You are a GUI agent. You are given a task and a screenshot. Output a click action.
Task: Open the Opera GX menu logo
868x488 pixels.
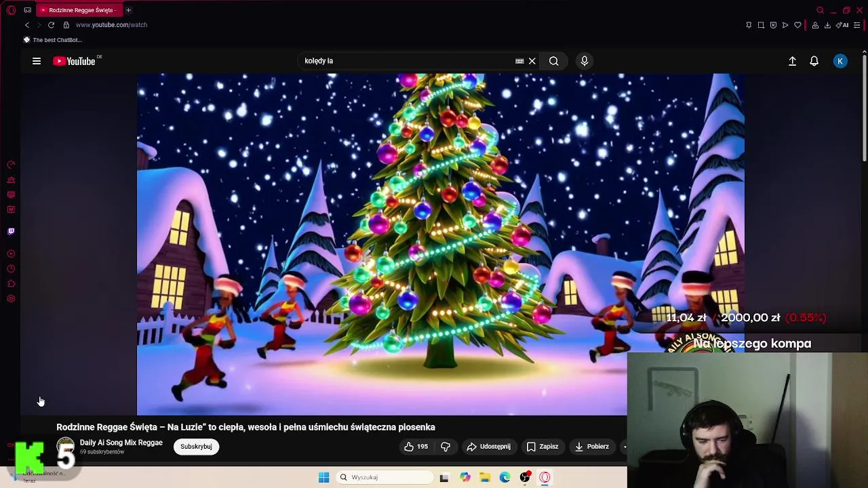coord(11,10)
